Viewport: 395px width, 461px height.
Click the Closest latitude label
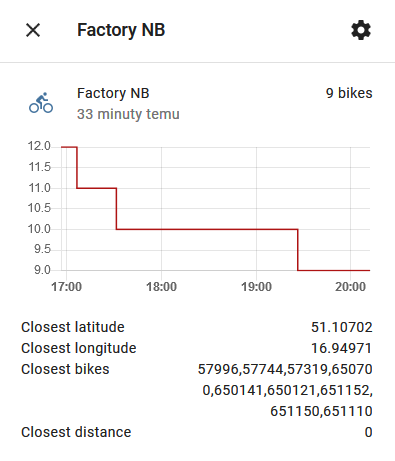tap(73, 327)
